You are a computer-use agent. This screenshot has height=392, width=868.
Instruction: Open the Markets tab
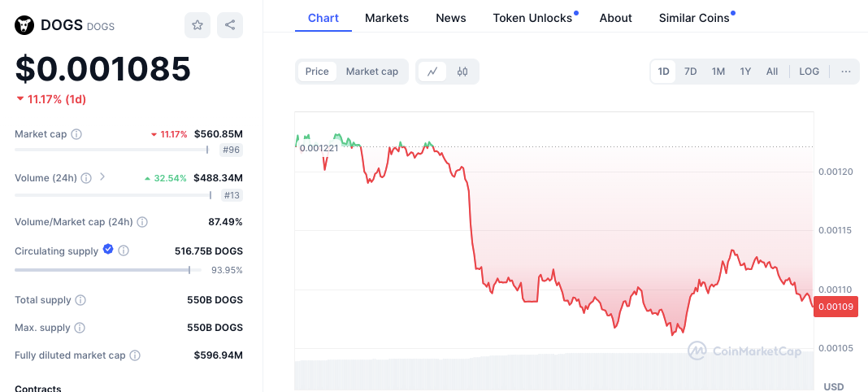[x=387, y=18]
